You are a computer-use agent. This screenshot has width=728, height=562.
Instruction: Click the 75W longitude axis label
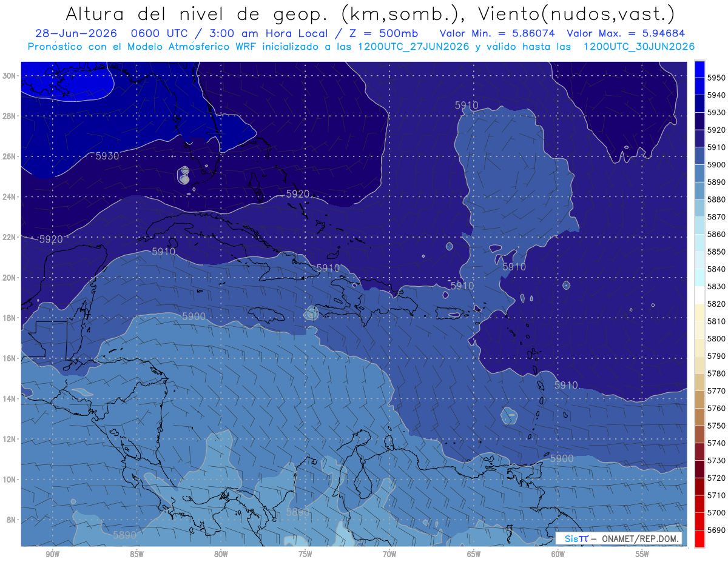click(x=305, y=554)
